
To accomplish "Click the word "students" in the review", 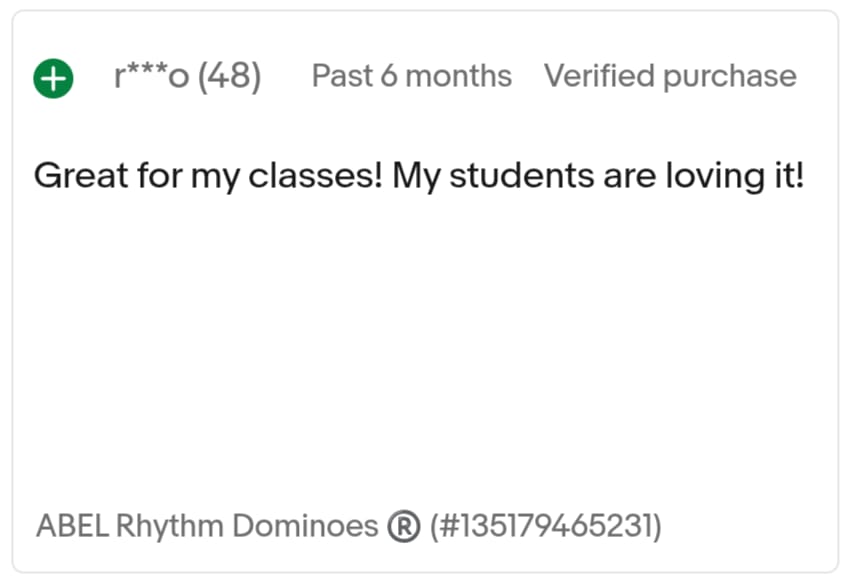I will pos(522,177).
